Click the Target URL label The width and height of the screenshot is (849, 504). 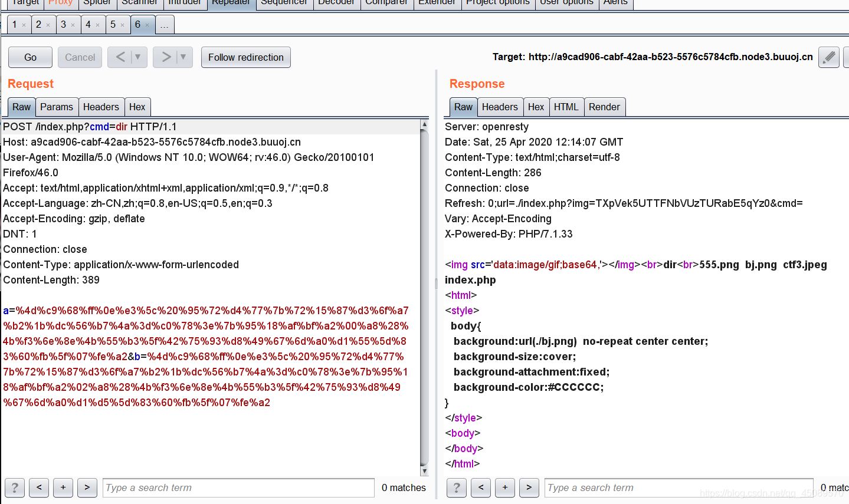(x=653, y=57)
